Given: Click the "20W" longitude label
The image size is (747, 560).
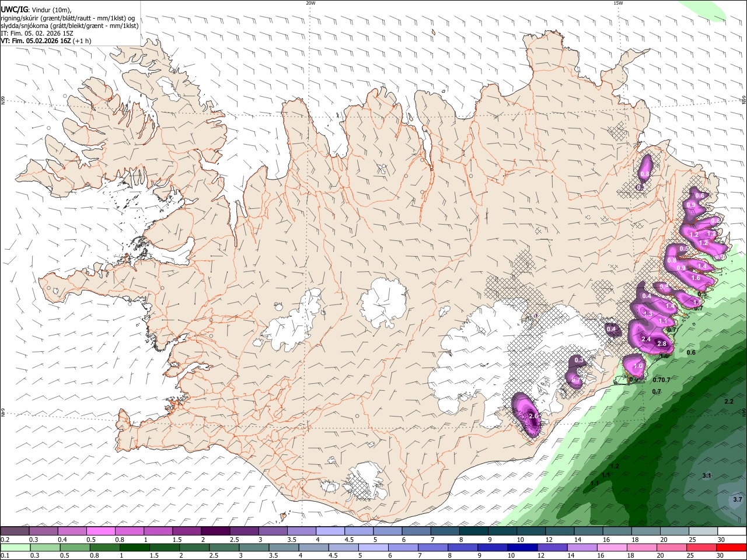Looking at the screenshot, I should 310,3.
